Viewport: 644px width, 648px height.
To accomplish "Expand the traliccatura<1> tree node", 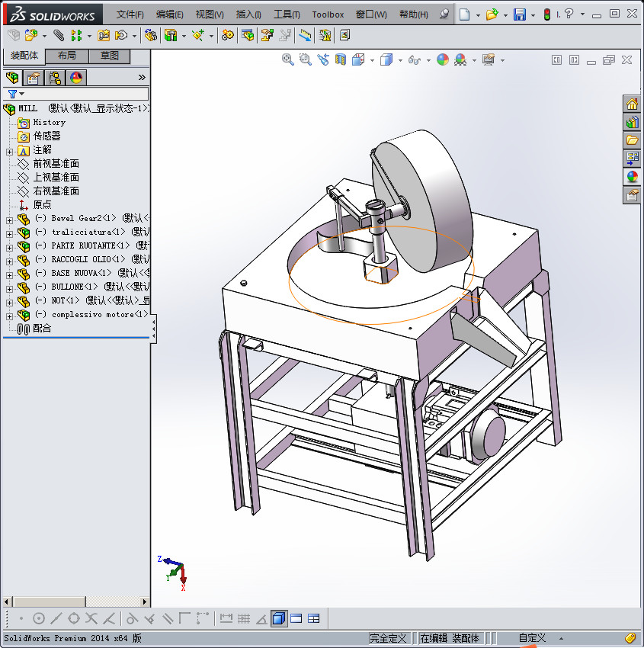I will [9, 234].
